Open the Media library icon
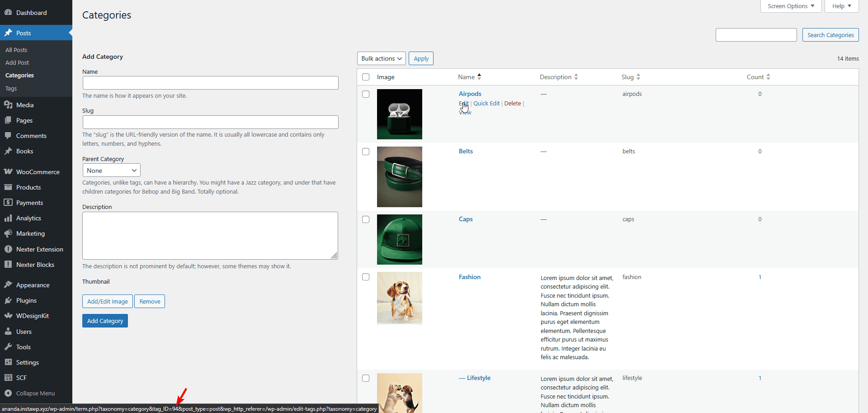The image size is (868, 413). pos(9,104)
